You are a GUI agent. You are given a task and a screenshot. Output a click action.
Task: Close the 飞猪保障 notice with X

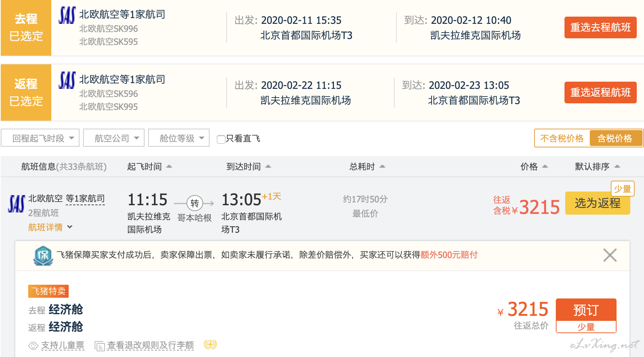pos(610,255)
